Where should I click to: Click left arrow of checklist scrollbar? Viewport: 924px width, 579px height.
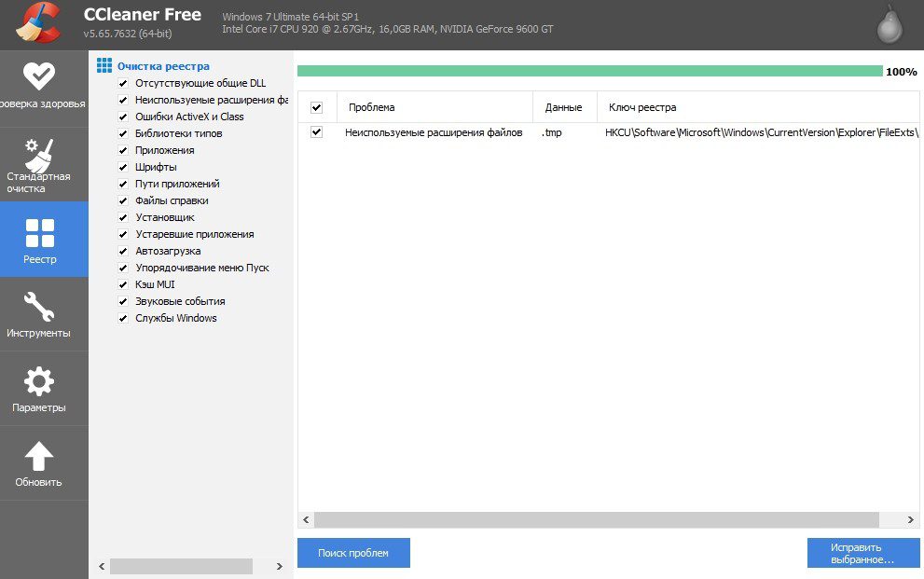point(102,567)
